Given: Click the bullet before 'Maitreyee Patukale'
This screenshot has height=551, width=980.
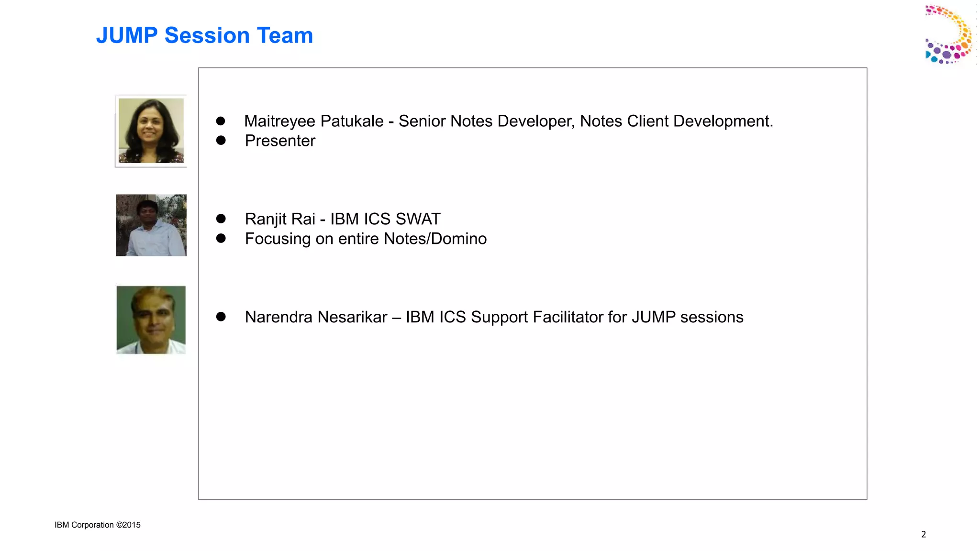Looking at the screenshot, I should click(221, 121).
